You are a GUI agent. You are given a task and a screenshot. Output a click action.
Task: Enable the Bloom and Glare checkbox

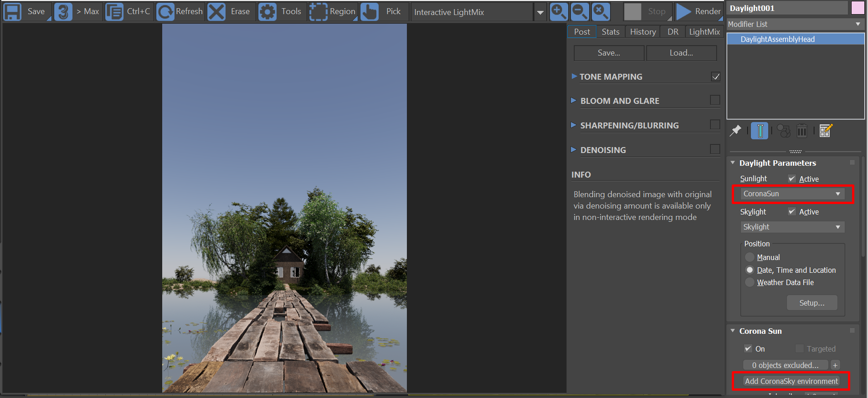tap(715, 100)
